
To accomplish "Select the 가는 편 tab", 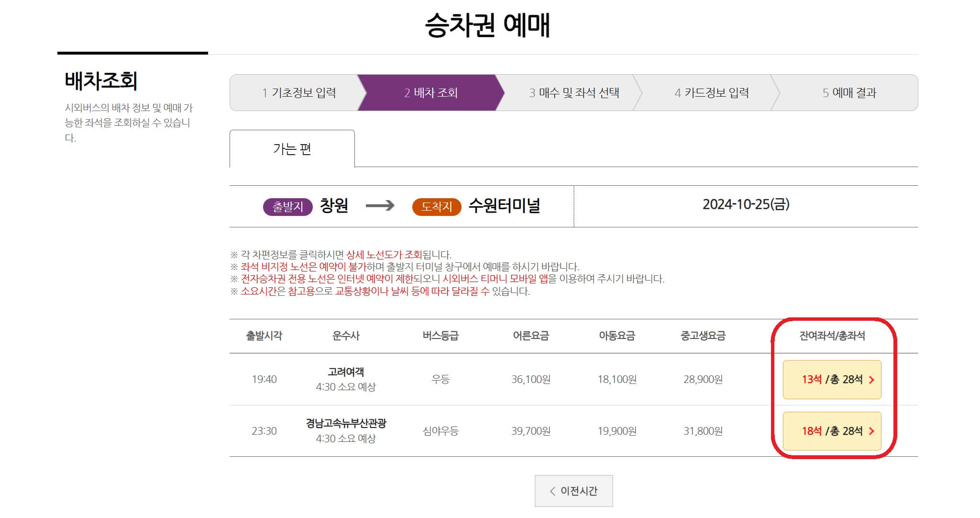I will coord(292,149).
